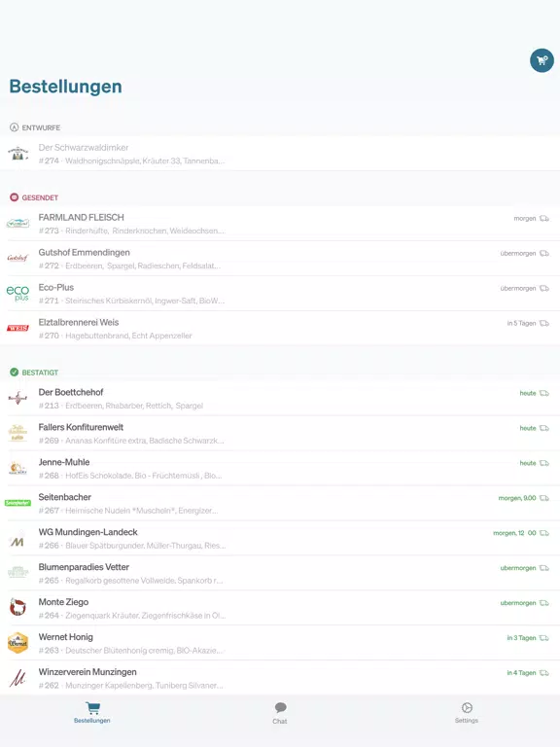Viewport: 560px width, 747px height.
Task: Click delivery truck icon for Wernet Honig
Action: (x=544, y=638)
